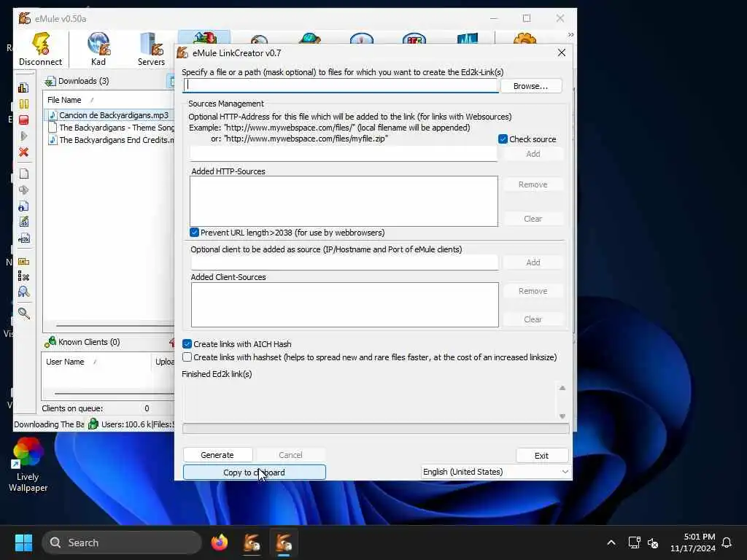Focus the file path input field

[341, 85]
